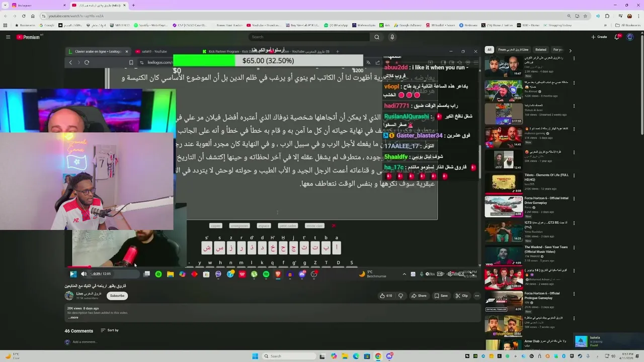The width and height of the screenshot is (644, 362).
Task: Open the Forza Horizon 6 Official Prologue title
Action: click(542, 296)
